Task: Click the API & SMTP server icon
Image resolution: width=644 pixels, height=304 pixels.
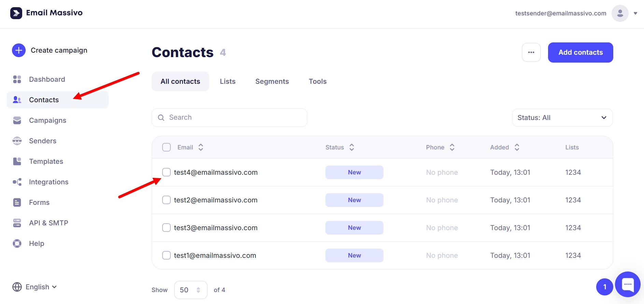Action: coord(17,223)
